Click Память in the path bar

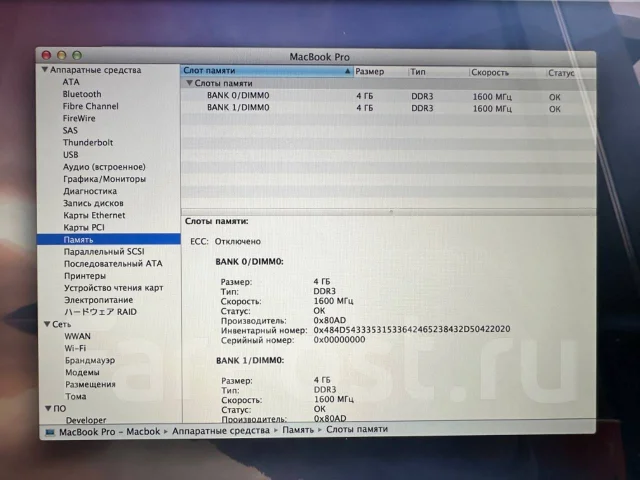click(298, 430)
